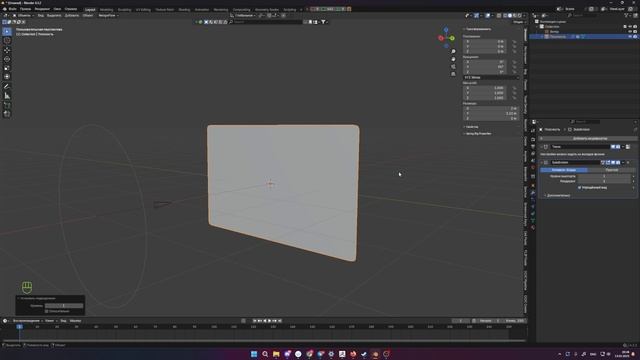The image size is (640, 360).
Task: Switch to the UV Editing workspace tab
Action: (x=143, y=9)
